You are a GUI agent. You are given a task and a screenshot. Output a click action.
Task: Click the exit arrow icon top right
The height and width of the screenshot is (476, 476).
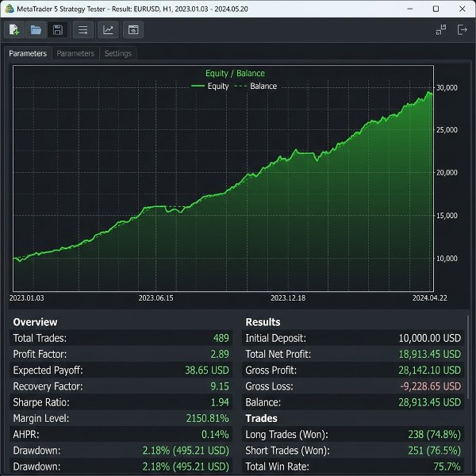[462, 30]
